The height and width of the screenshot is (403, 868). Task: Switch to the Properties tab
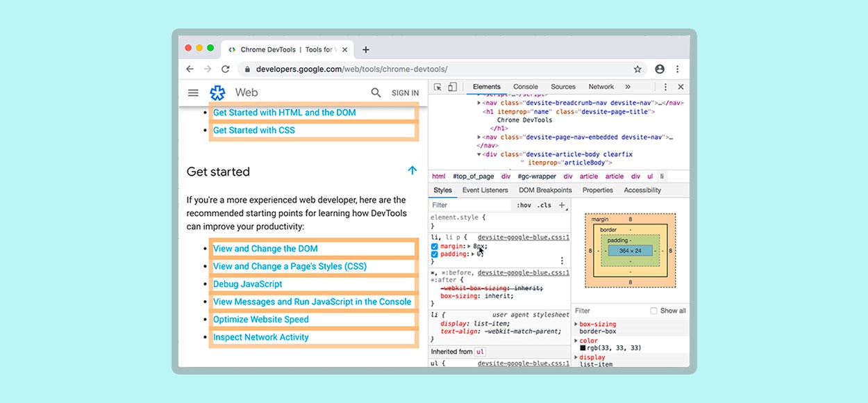[x=598, y=190]
